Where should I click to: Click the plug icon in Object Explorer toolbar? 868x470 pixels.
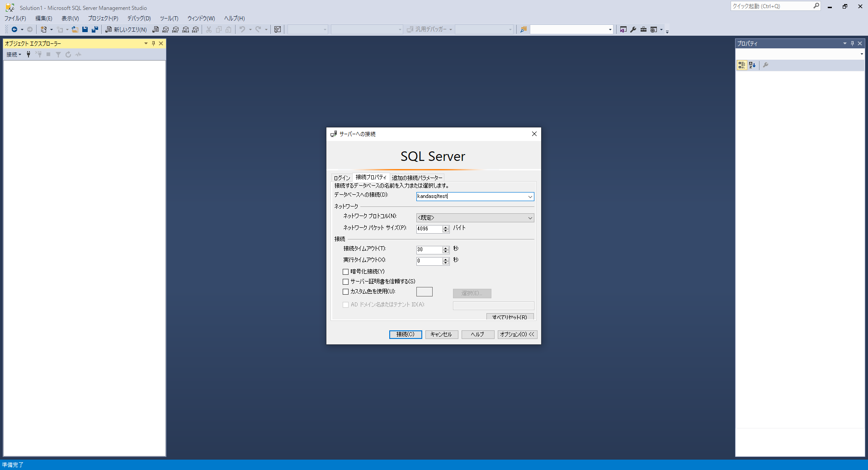point(28,54)
